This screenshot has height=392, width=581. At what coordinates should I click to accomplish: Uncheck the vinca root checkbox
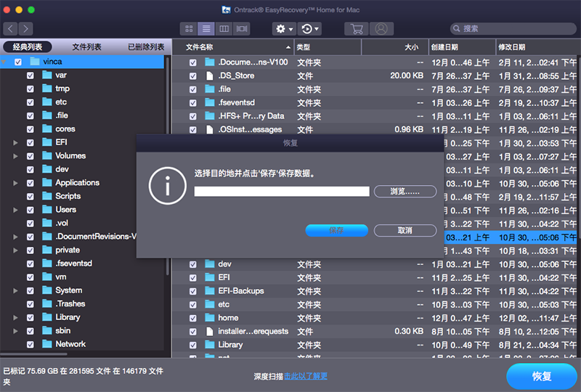[17, 62]
